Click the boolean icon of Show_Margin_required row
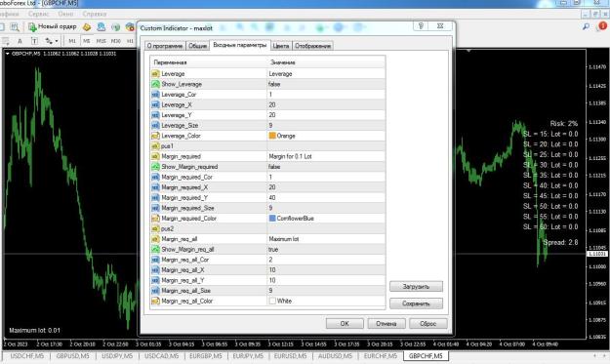 click(155, 167)
